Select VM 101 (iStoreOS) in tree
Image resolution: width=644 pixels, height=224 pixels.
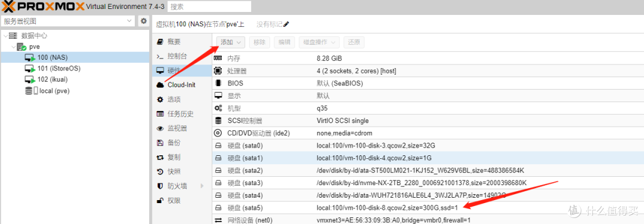click(x=75, y=68)
